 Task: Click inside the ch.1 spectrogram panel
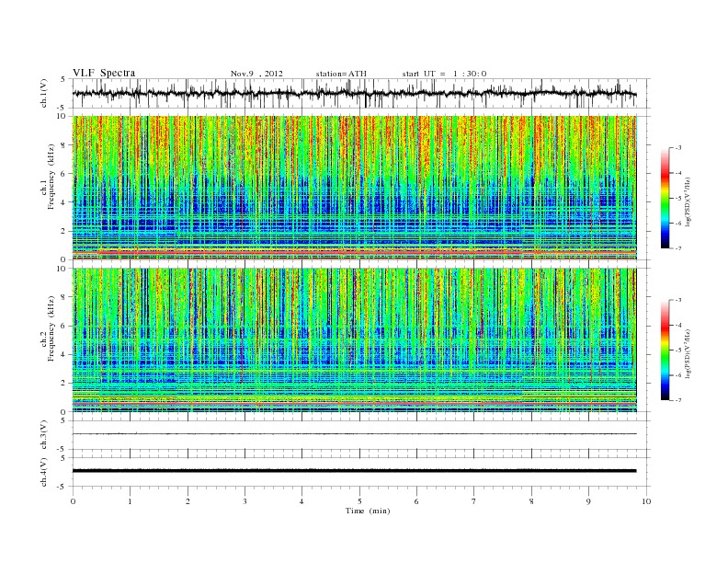click(354, 188)
